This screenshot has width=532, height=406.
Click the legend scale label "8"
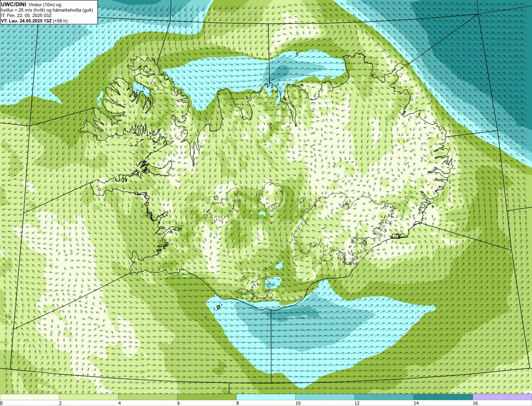tap(238, 403)
